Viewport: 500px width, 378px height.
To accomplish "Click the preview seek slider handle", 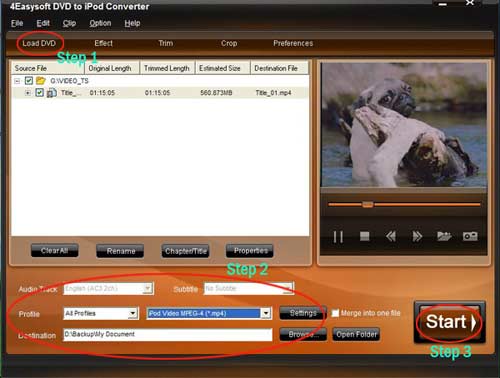I will (x=368, y=204).
